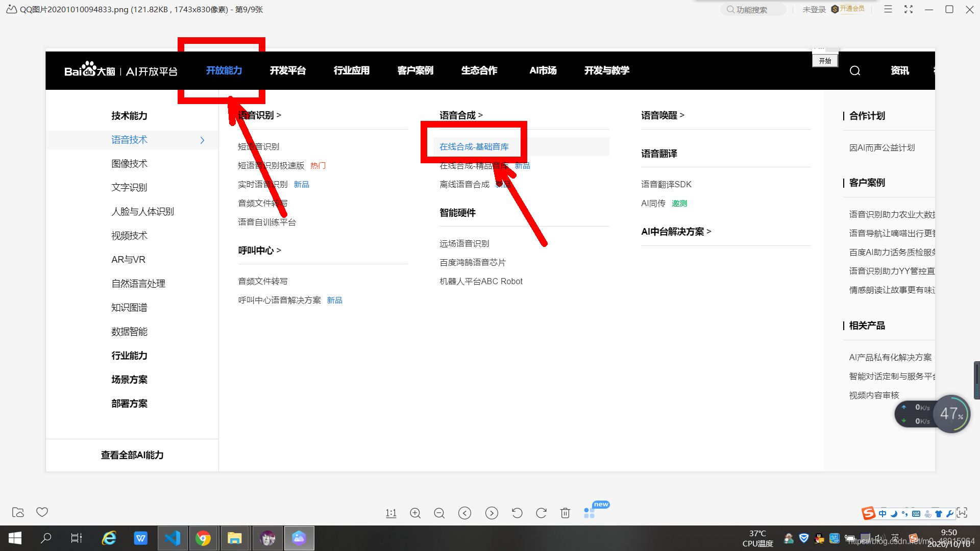Screen dimensions: 980x551
Task: Enter fullscreen view mode
Action: (909, 9)
